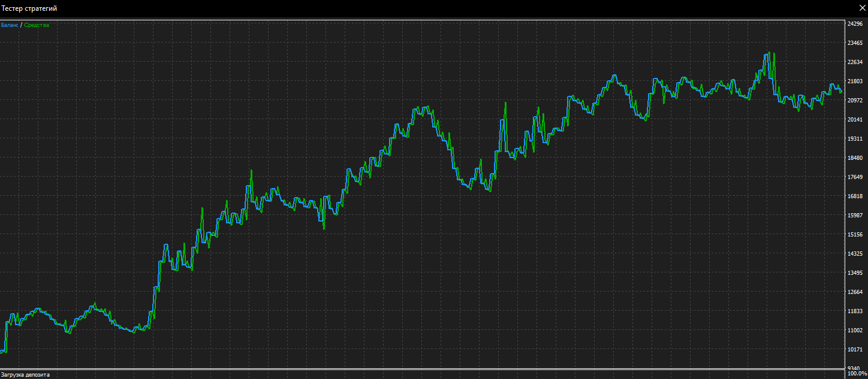Click the 22634 axis value
Viewport: 868px width, 379px height.
click(855, 62)
